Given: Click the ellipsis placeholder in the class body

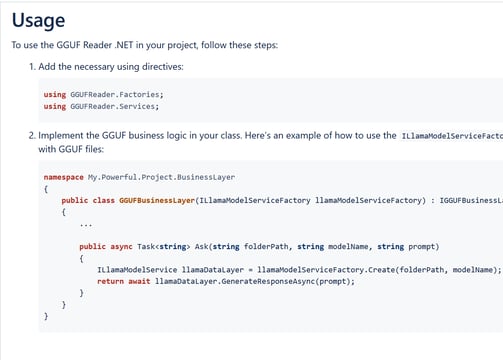Looking at the screenshot, I should pyautogui.click(x=86, y=225).
